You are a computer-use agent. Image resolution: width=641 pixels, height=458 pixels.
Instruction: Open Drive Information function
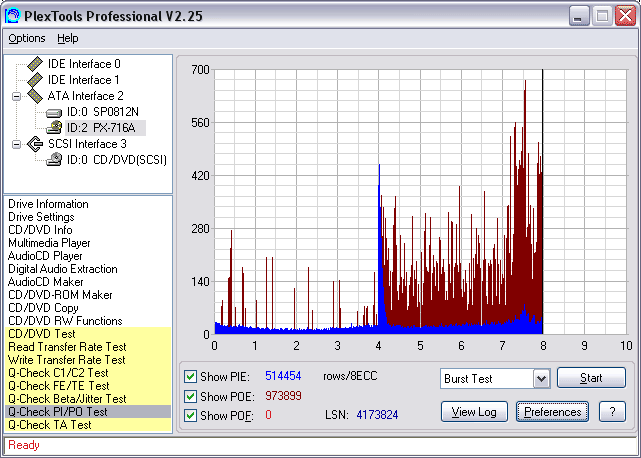[x=48, y=204]
